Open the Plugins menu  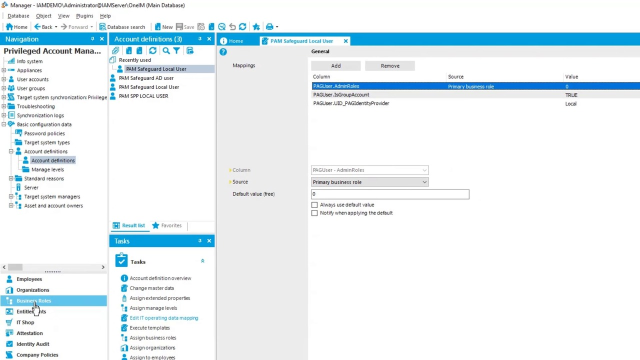(84, 16)
